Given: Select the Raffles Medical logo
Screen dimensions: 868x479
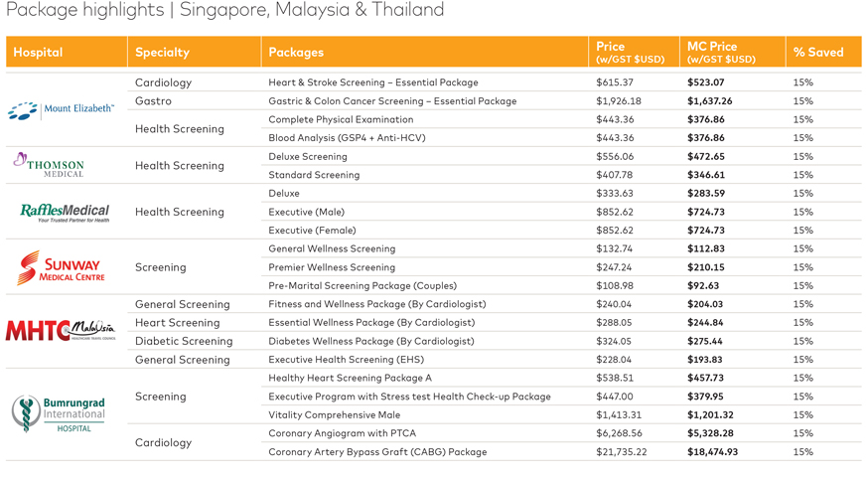Looking at the screenshot, I should (x=65, y=212).
